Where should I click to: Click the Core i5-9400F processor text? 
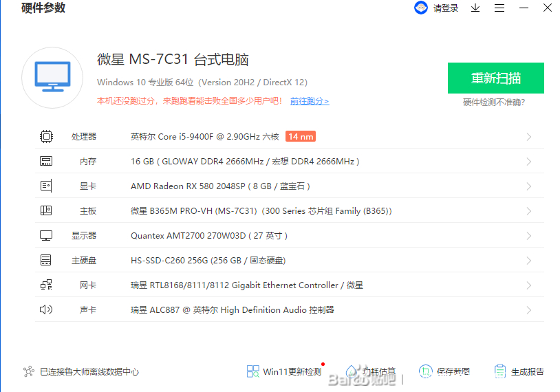[204, 136]
